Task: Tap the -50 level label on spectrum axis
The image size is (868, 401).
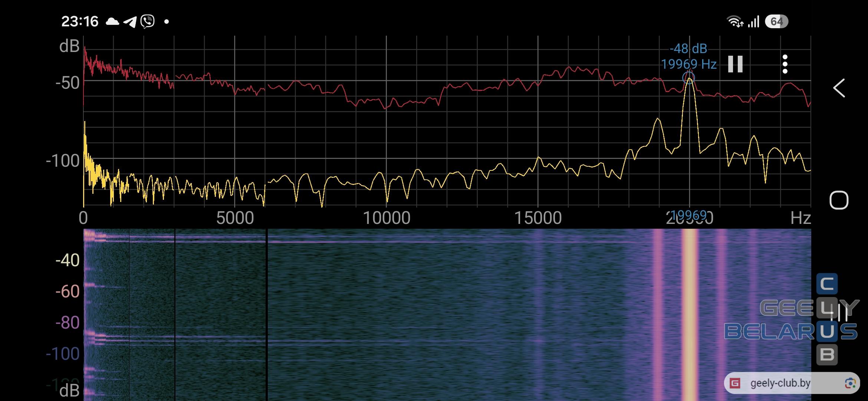Action: [68, 83]
